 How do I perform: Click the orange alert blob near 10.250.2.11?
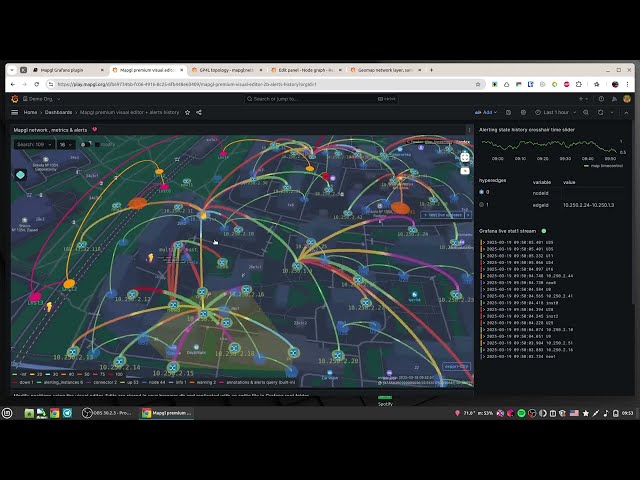coord(137,203)
